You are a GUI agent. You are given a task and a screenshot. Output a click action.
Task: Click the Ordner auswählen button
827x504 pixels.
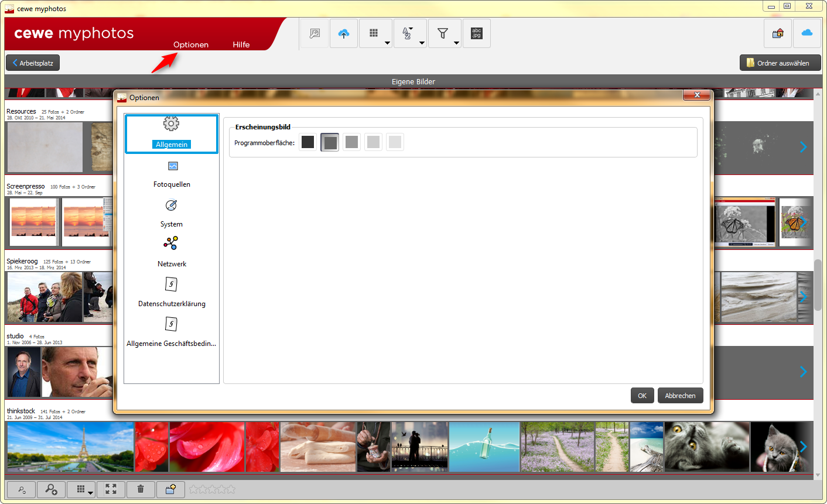(x=780, y=63)
